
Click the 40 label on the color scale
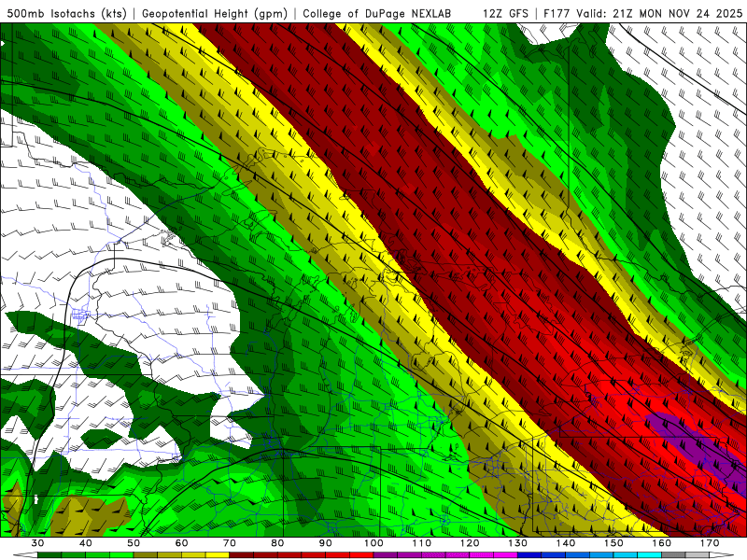pyautogui.click(x=86, y=543)
